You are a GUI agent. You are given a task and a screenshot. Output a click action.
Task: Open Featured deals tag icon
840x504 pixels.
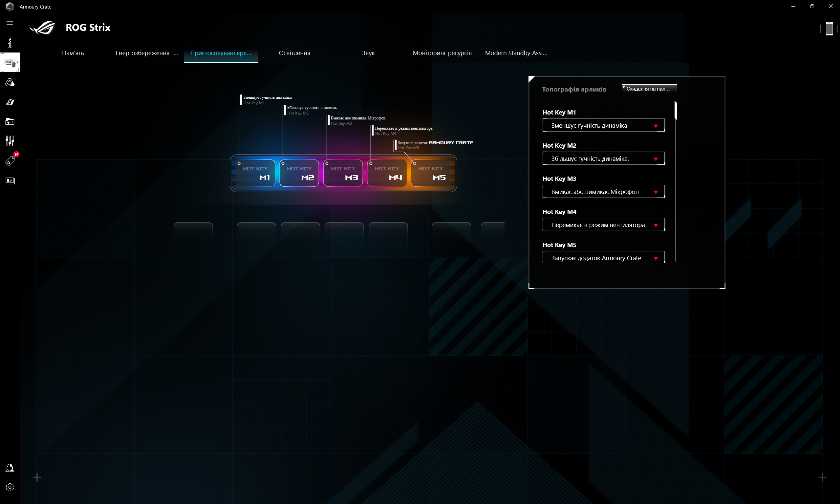coord(10,161)
